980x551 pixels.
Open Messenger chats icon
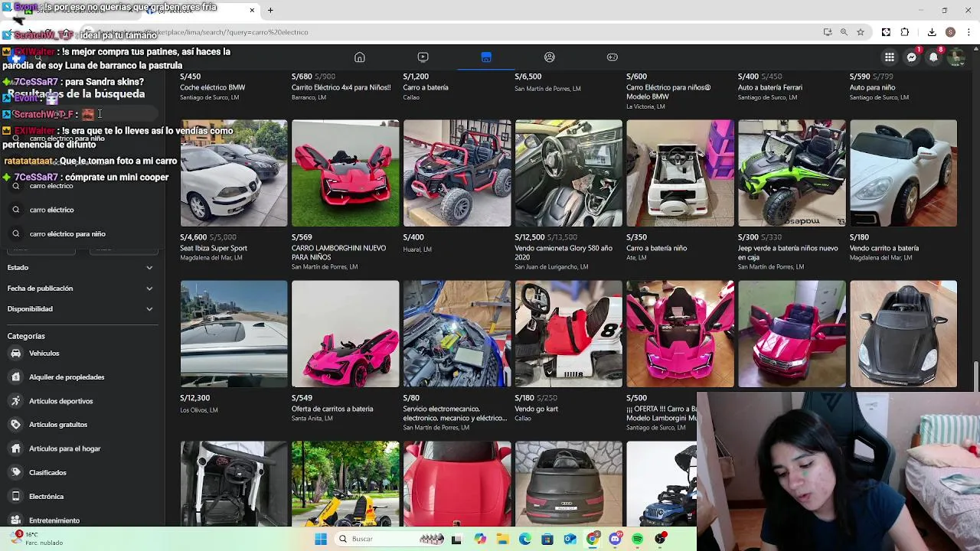912,57
